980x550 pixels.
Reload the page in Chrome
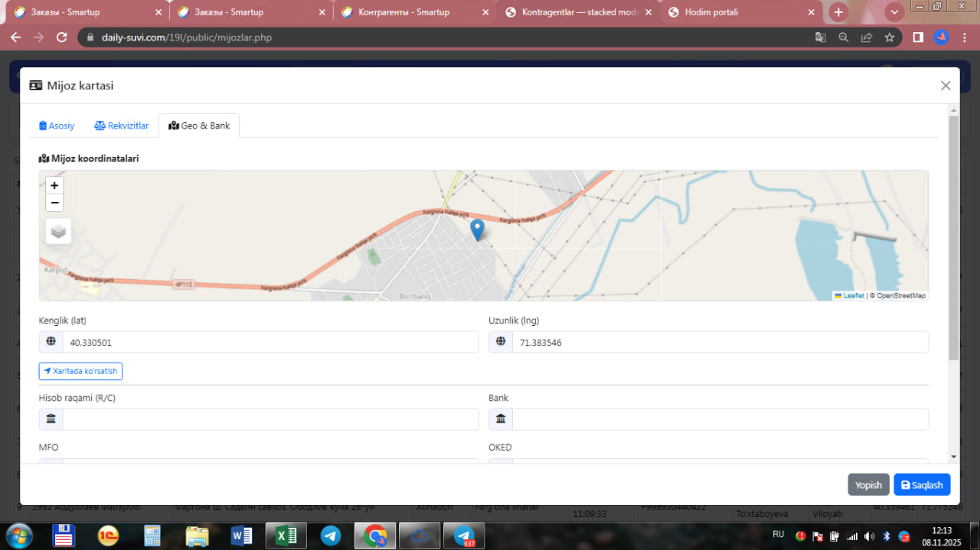point(62,37)
